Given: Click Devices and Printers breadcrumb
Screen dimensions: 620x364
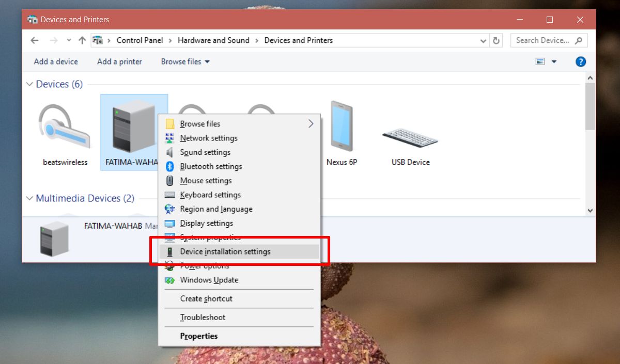Looking at the screenshot, I should pyautogui.click(x=299, y=40).
